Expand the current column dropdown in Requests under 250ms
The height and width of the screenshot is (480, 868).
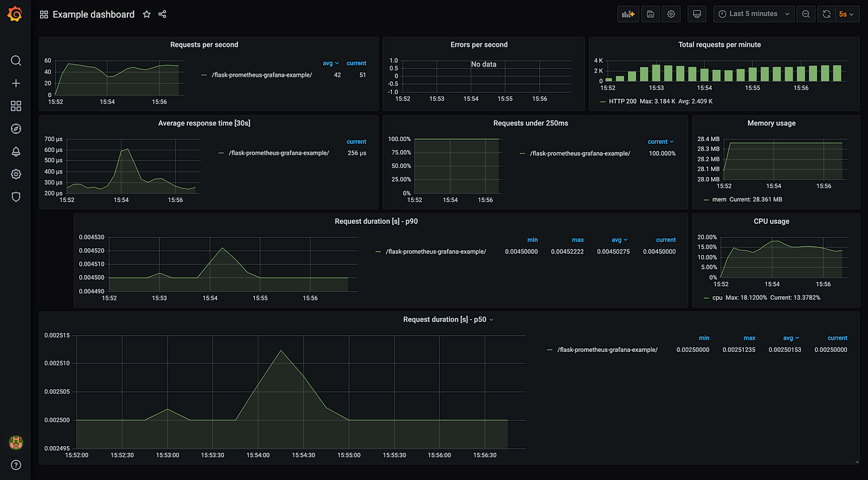point(660,141)
